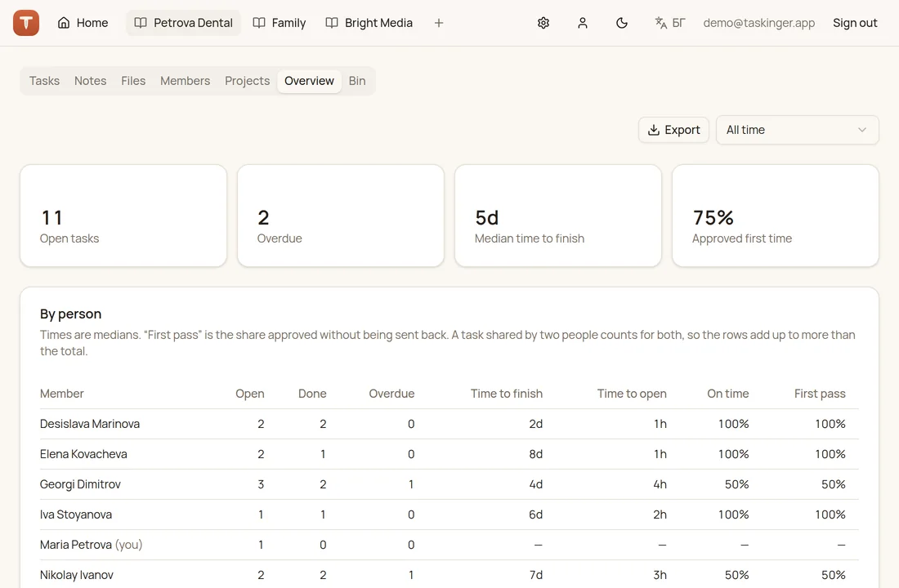The width and height of the screenshot is (899, 588).
Task: Click the Member column header
Action: click(62, 394)
